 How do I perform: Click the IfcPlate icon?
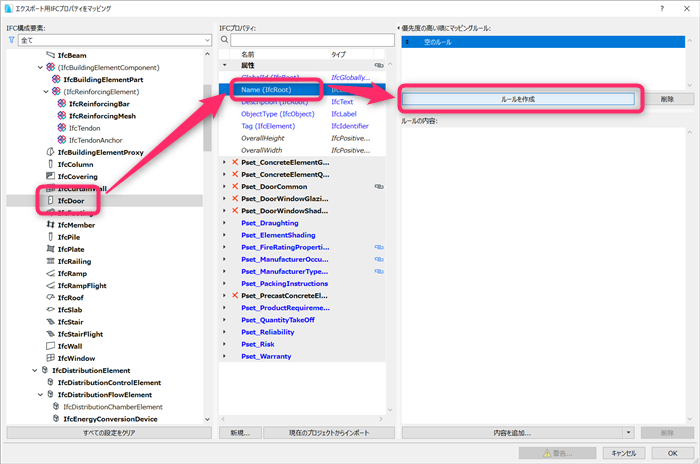[x=50, y=249]
